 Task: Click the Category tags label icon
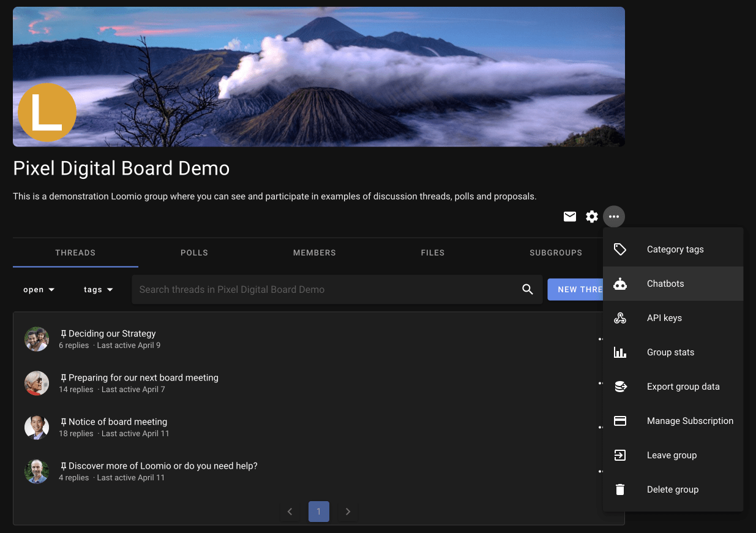620,249
